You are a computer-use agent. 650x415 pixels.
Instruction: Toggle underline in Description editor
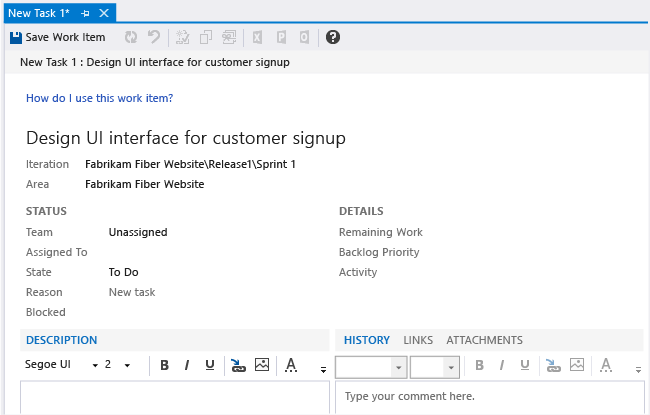(x=210, y=365)
